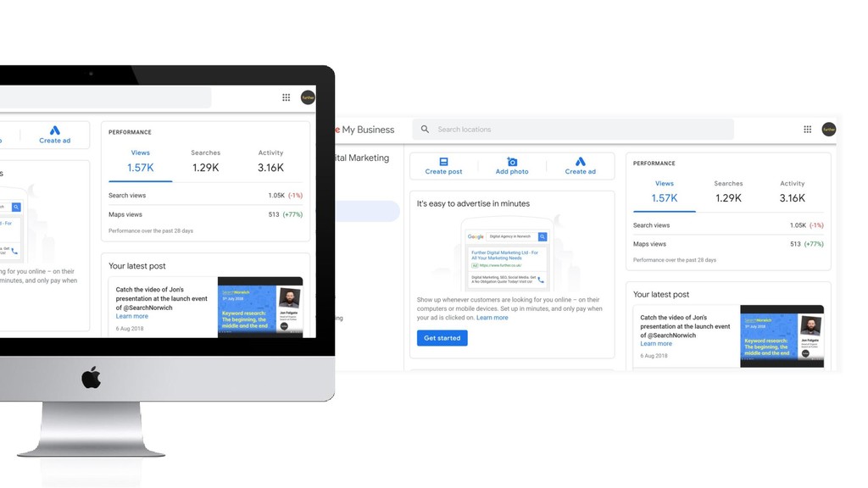This screenshot has width=868, height=488.
Task: Open Google apps grid in right window
Action: [x=807, y=130]
